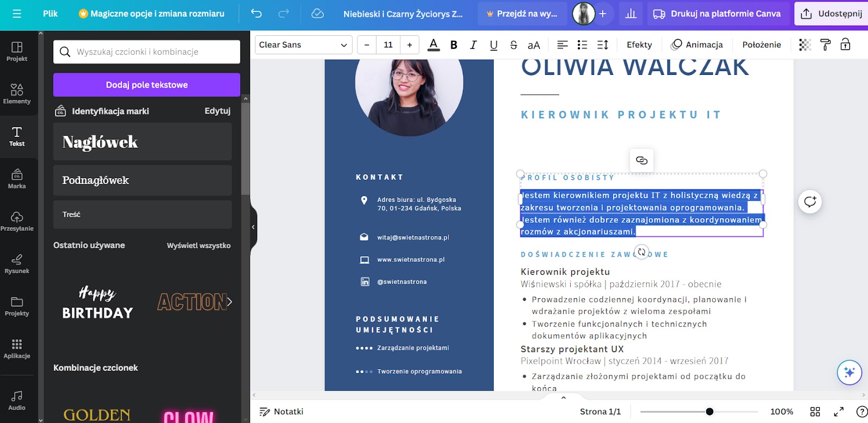Toggle uppercase aA formatting
This screenshot has width=868, height=423.
[534, 45]
